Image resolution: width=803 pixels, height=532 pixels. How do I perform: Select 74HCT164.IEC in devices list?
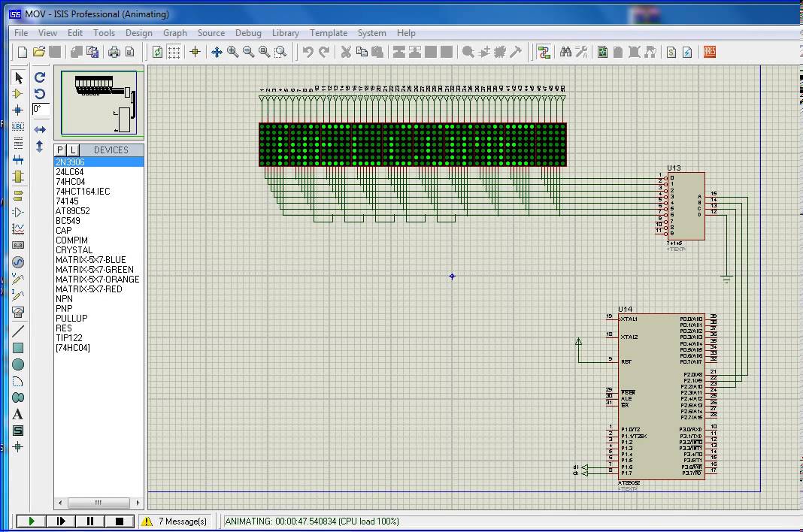click(x=83, y=192)
